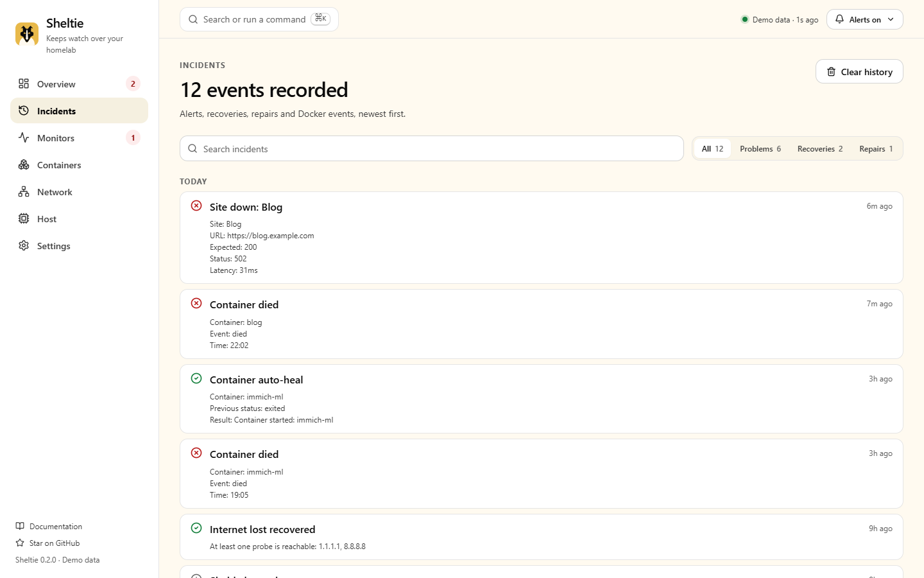Click the bell icon in Alerts on
924x578 pixels.
(x=839, y=19)
